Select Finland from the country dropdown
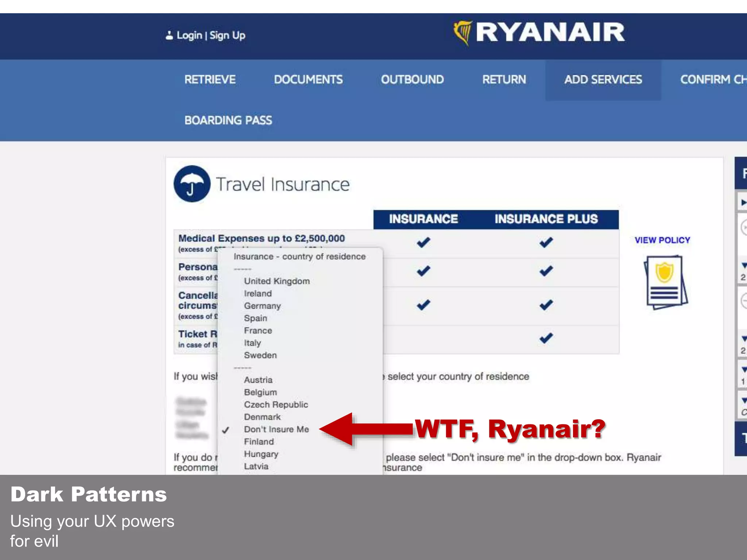 click(259, 442)
